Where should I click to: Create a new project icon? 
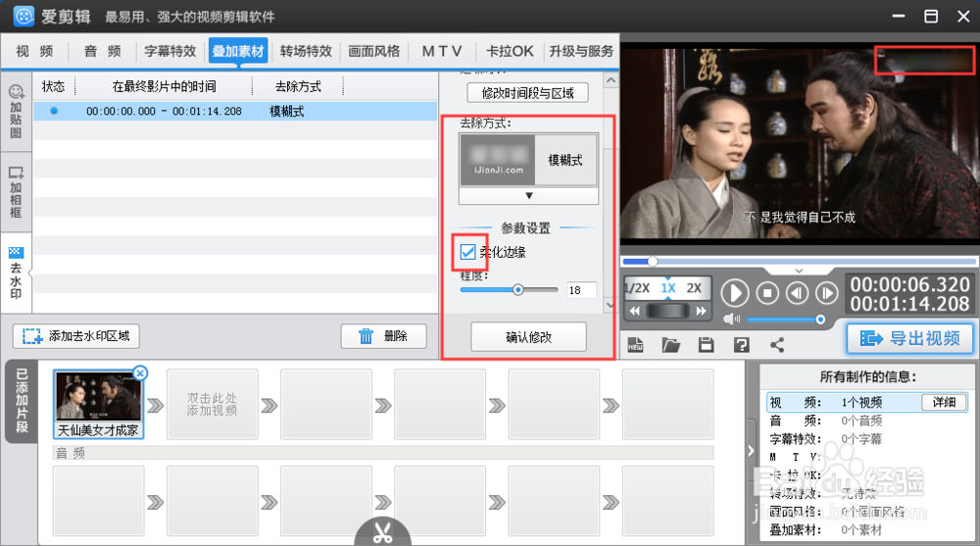click(x=635, y=345)
